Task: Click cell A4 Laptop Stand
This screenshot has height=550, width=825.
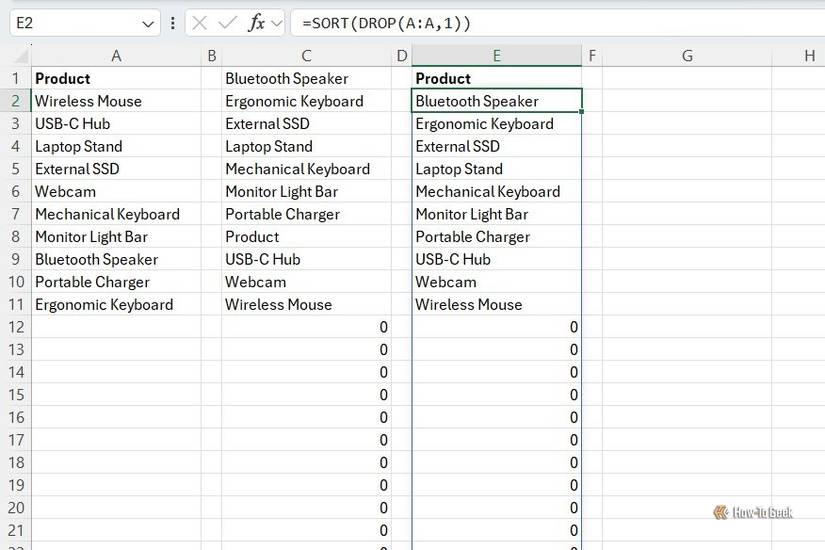Action: [x=116, y=146]
